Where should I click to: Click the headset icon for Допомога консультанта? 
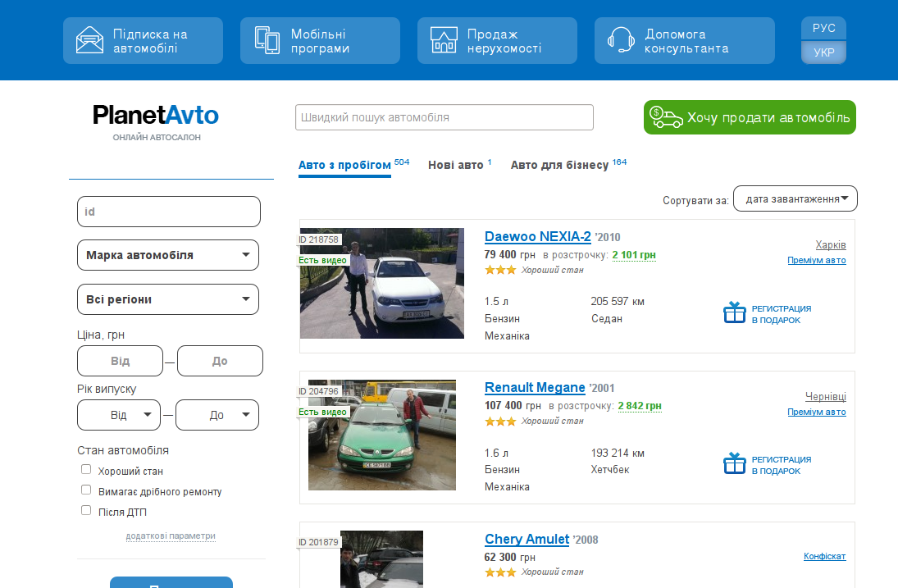[x=622, y=40]
